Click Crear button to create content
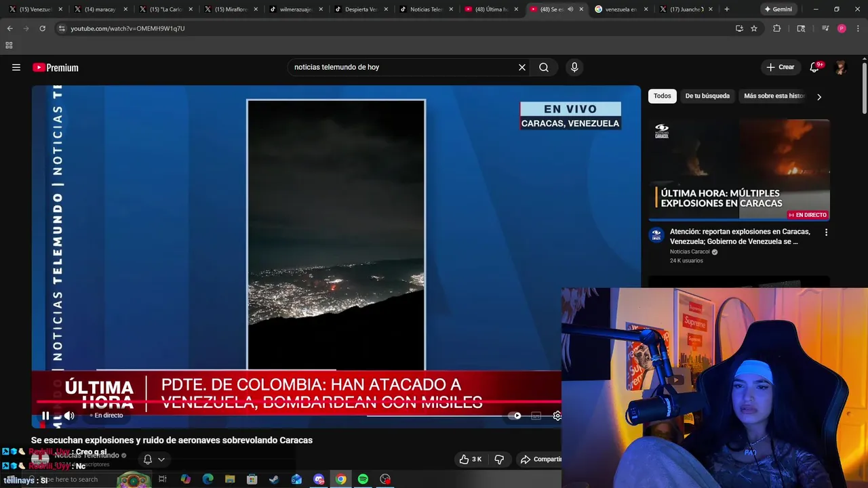The width and height of the screenshot is (868, 488). [780, 67]
